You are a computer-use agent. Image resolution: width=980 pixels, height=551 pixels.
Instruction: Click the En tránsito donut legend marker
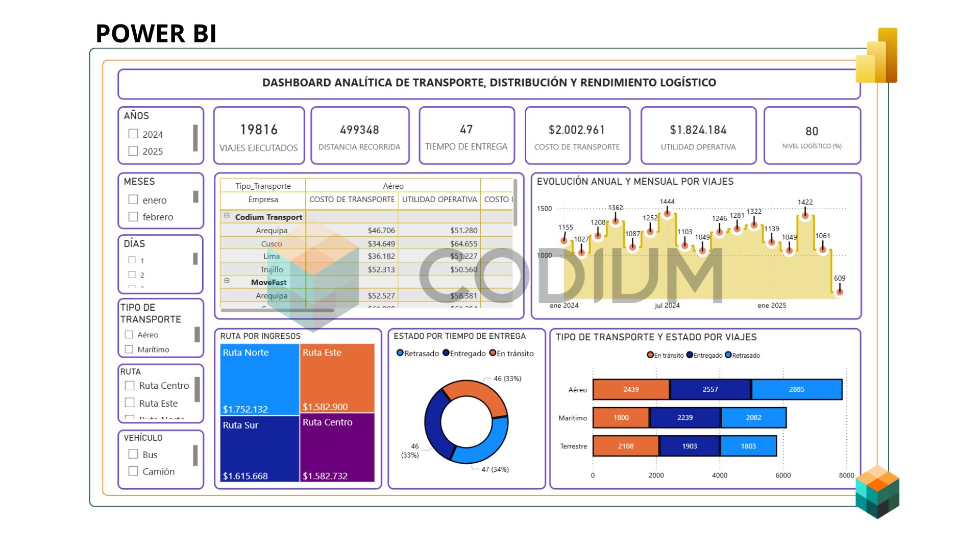493,353
